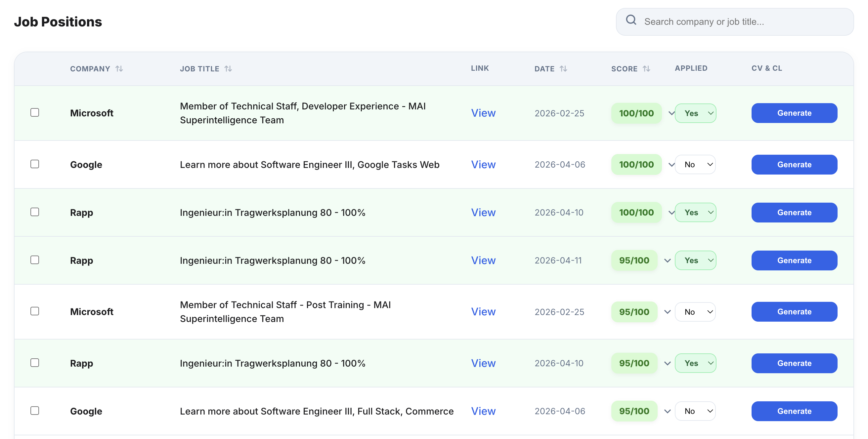Click the DATE column header label

click(x=544, y=69)
